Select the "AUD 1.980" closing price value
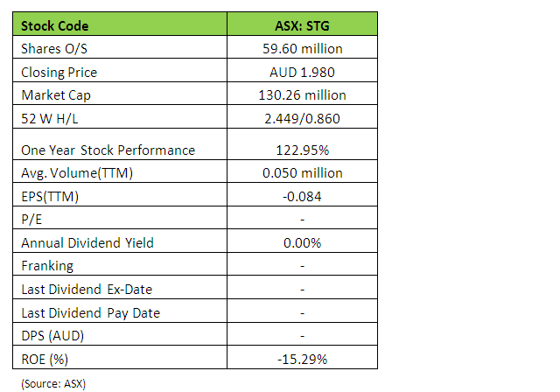Screen dimensions: 560x392 click(302, 72)
